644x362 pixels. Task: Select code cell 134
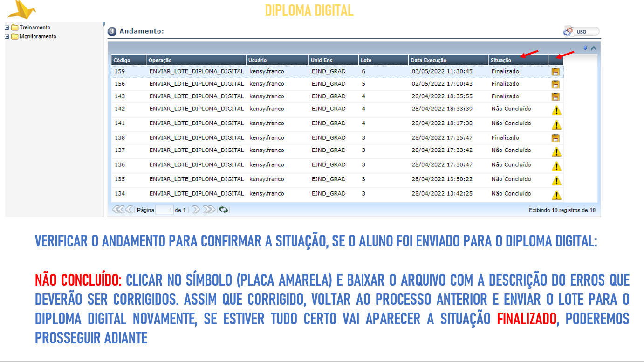pos(120,194)
